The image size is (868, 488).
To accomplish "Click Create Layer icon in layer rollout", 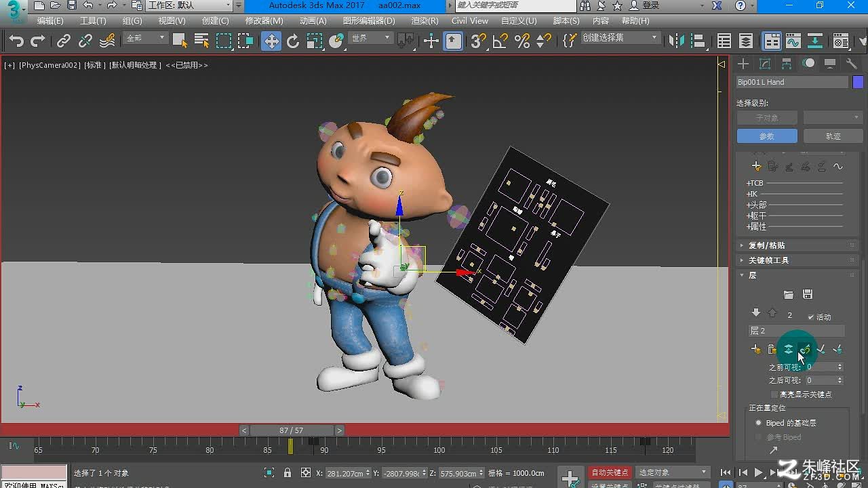I will pyautogui.click(x=756, y=350).
